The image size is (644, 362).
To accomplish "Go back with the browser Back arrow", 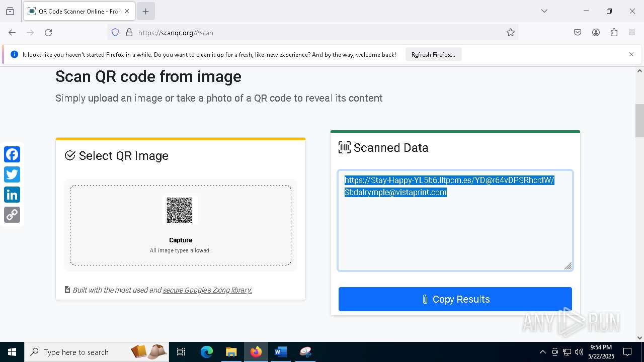I will 12,33.
